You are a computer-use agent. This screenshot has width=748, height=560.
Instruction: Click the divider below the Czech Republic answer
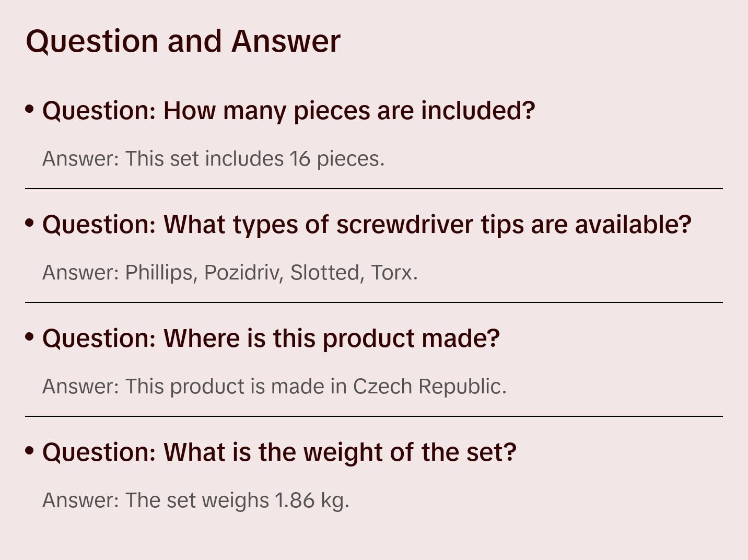pyautogui.click(x=374, y=416)
